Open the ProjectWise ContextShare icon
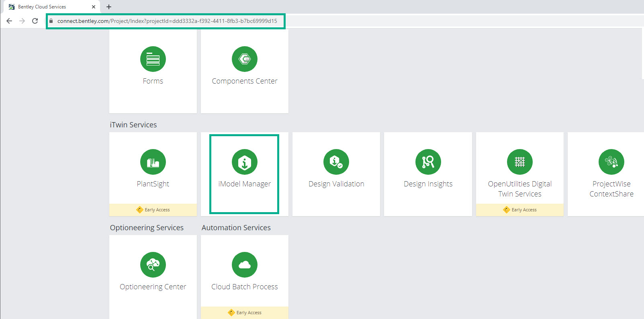 tap(611, 162)
